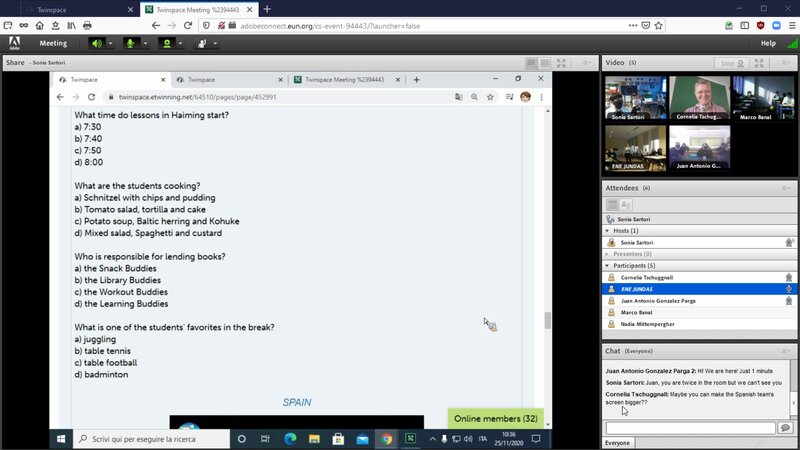Switch to attendee status view icon
The image size is (800, 450).
pos(626,205)
